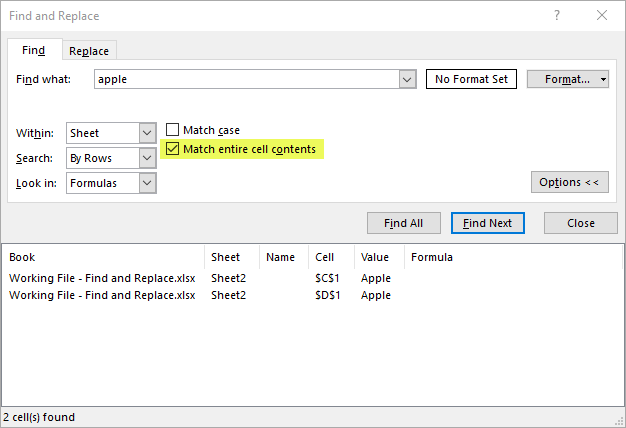
Task: Expand the Look in Formulas dropdown
Action: tap(148, 183)
